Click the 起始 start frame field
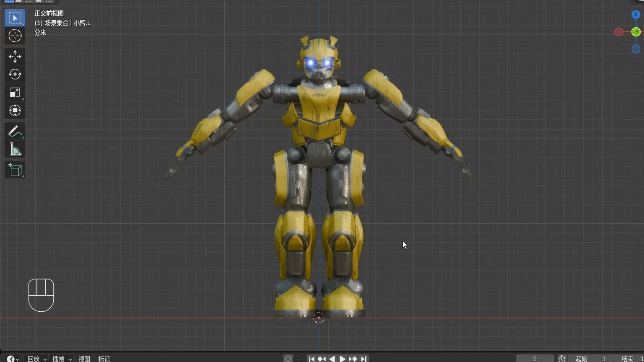644x362 pixels. (x=590, y=359)
